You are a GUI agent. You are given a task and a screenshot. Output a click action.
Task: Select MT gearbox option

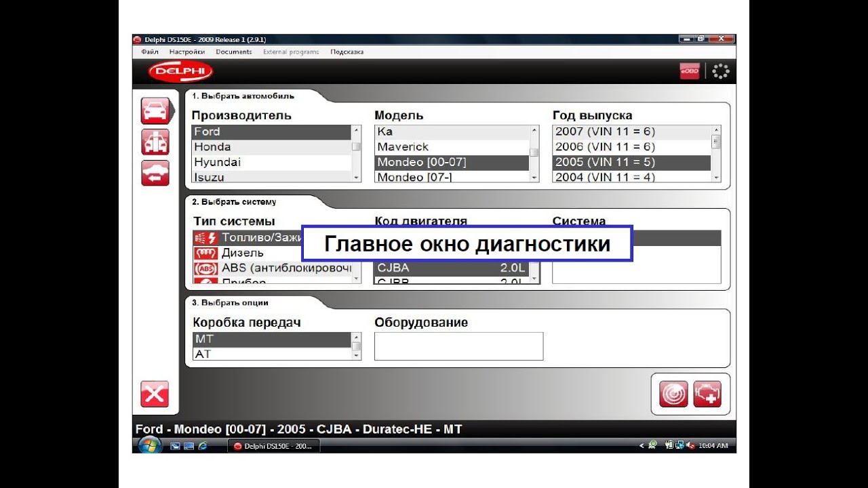point(272,339)
